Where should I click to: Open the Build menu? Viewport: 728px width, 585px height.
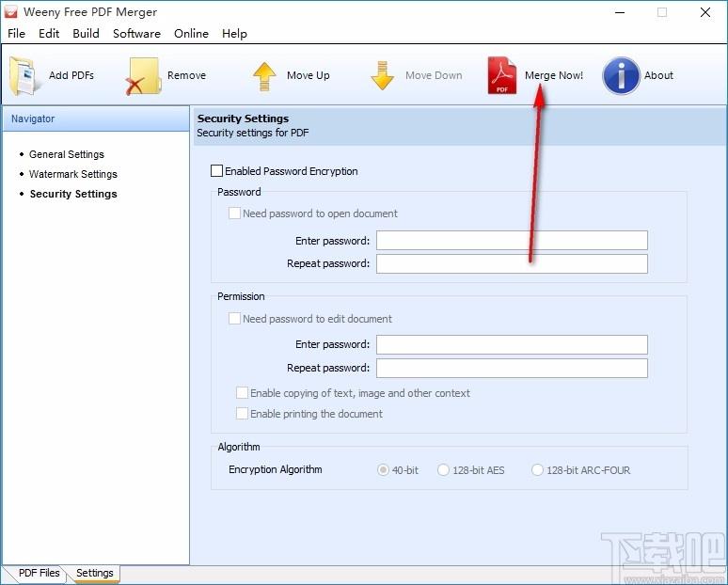pyautogui.click(x=86, y=34)
